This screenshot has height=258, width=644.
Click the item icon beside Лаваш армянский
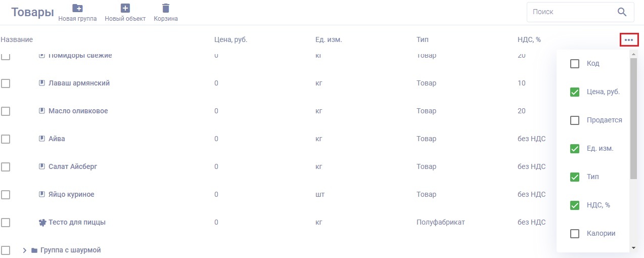tap(42, 83)
